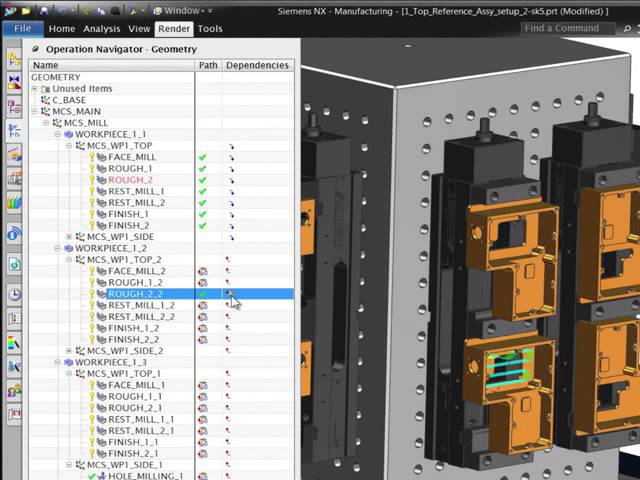Click the search magnifier next to Find a Command
The image size is (640, 480).
[627, 29]
